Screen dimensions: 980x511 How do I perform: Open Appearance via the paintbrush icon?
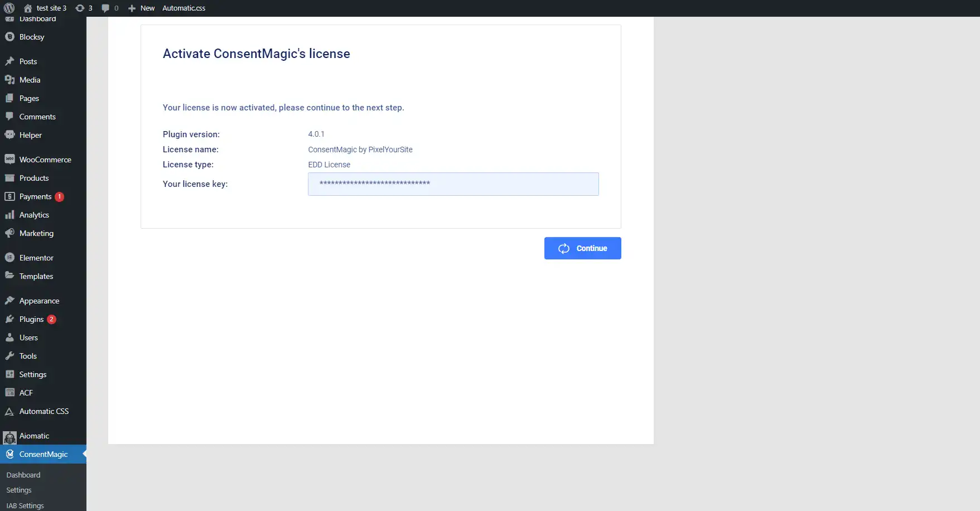(x=11, y=300)
